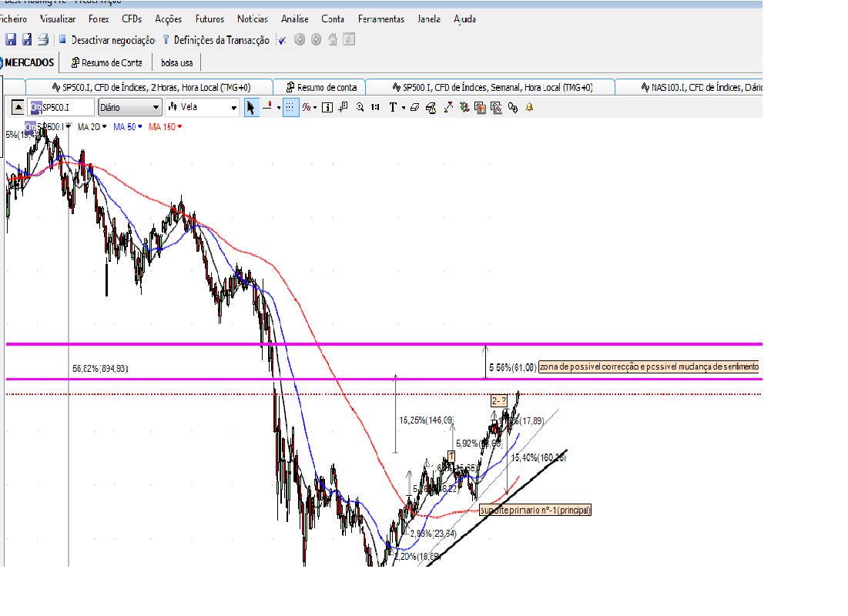Open Definições da Transacção settings

click(x=216, y=40)
